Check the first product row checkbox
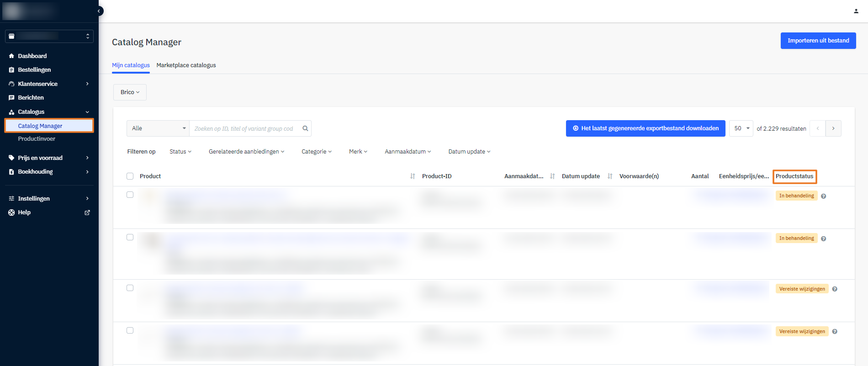The width and height of the screenshot is (868, 366). [130, 195]
